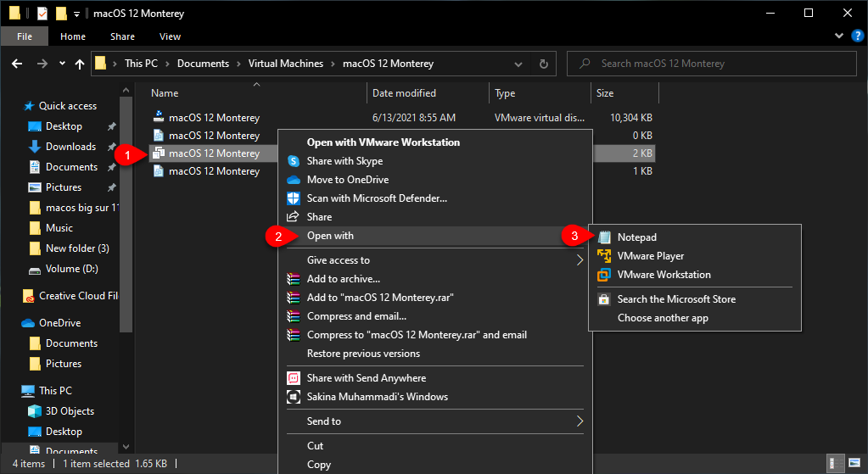Click the Creative Cloud Files folder icon

[x=28, y=296]
